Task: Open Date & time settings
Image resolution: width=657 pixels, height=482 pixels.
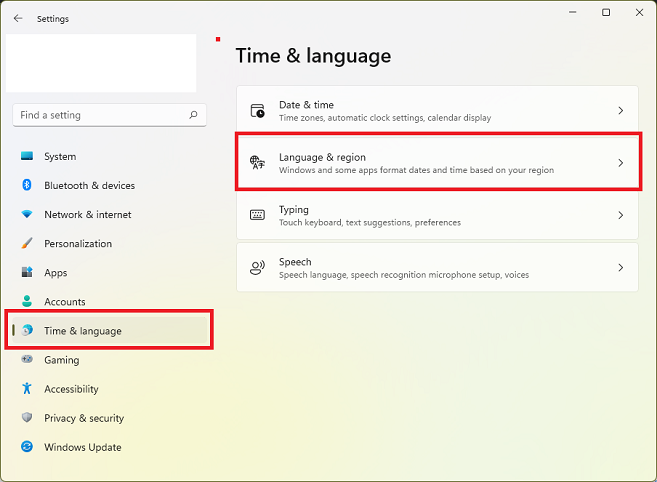Action: (437, 110)
